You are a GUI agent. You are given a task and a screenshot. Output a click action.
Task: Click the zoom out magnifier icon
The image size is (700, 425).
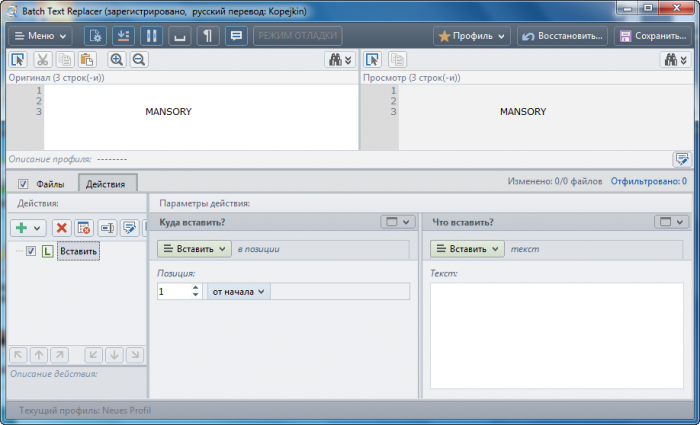(x=139, y=60)
